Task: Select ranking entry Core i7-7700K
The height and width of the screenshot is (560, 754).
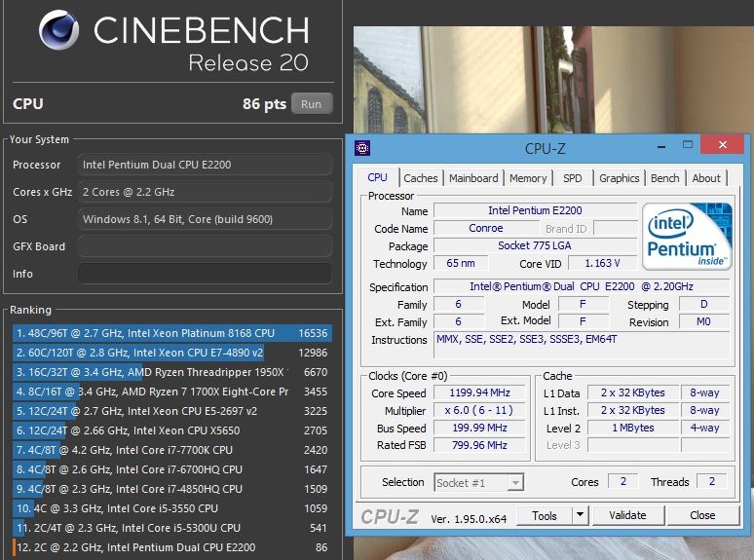Action: 172,450
